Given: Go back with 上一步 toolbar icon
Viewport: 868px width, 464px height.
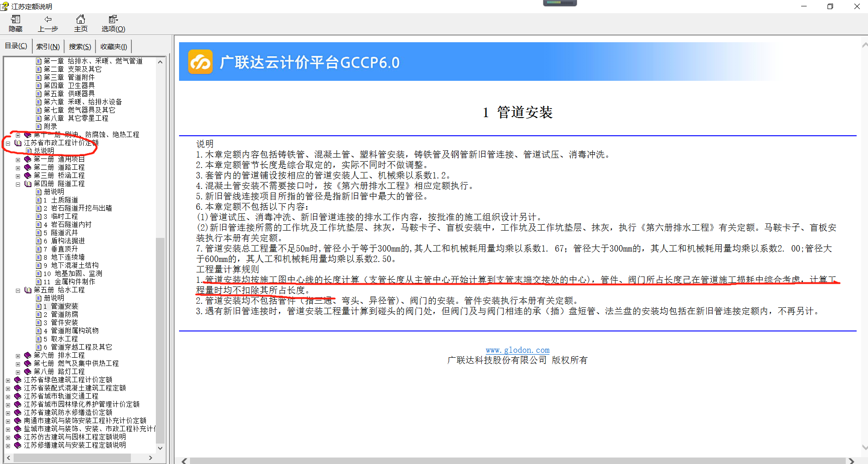Looking at the screenshot, I should (x=48, y=20).
